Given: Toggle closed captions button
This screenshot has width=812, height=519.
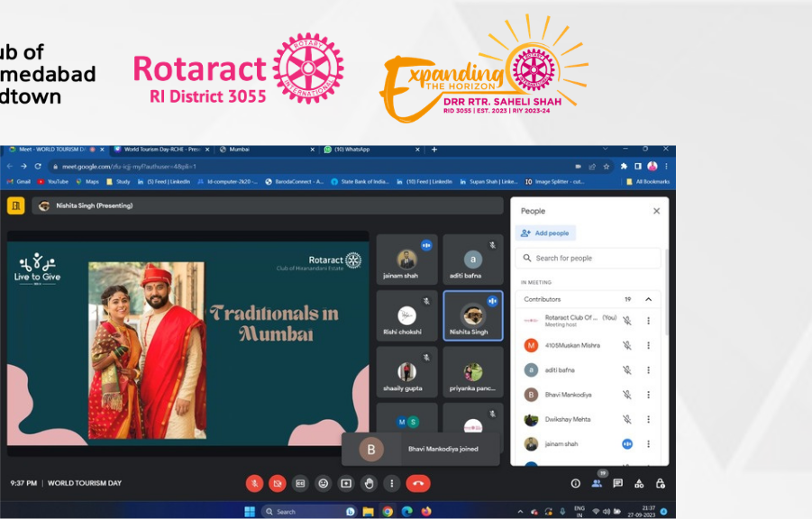Looking at the screenshot, I should coord(300,483).
